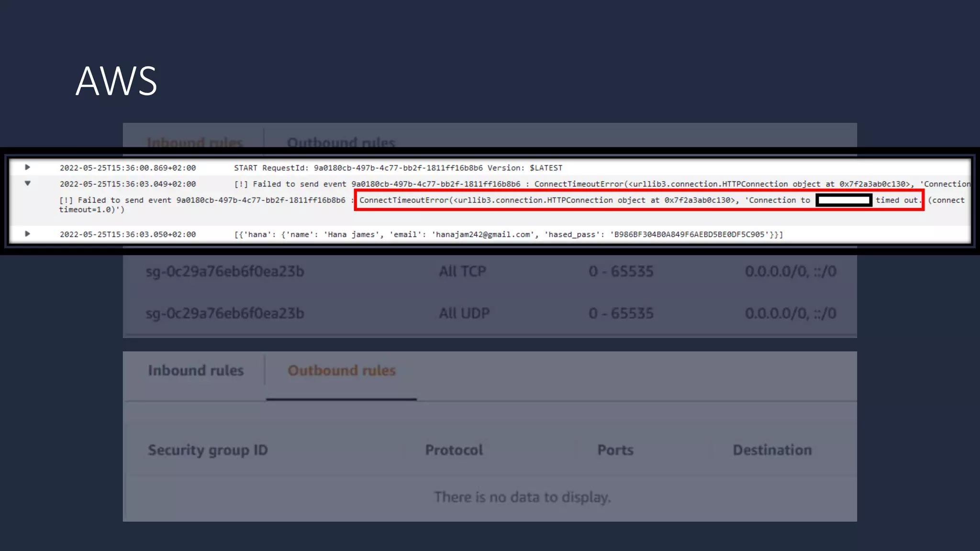The height and width of the screenshot is (551, 980).
Task: Click the Ports column header
Action: pos(615,450)
